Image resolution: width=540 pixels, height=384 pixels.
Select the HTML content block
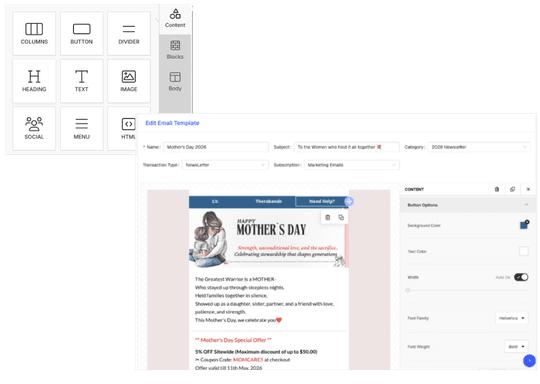click(x=122, y=128)
